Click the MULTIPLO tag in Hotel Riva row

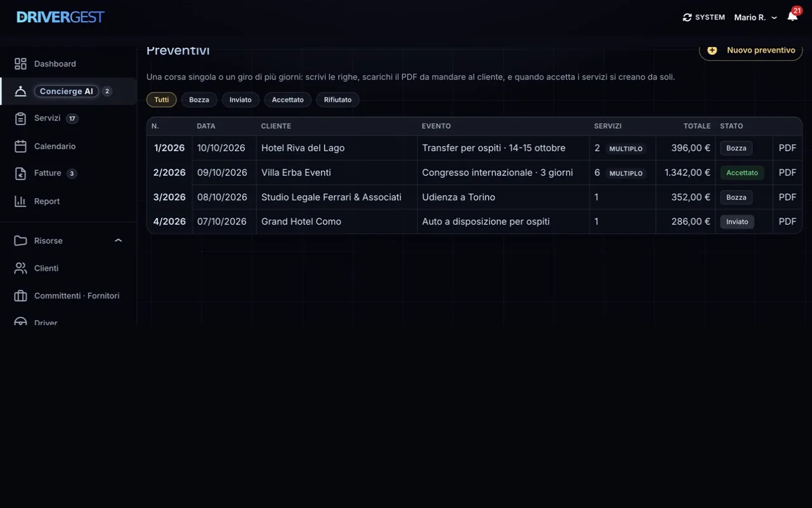coord(626,149)
